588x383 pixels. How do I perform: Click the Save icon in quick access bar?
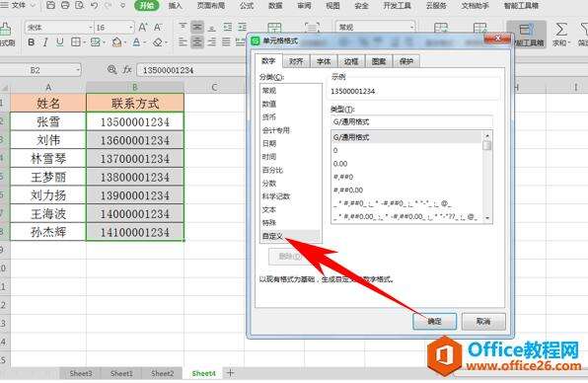[x=50, y=5]
